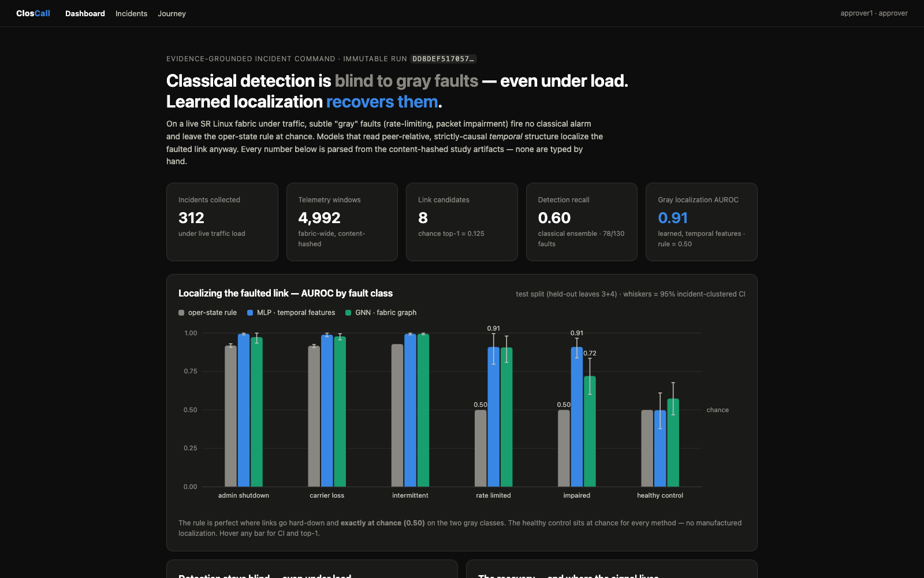Click the 'intermittent' axis label
Screen dimensions: 924x578
[410, 495]
